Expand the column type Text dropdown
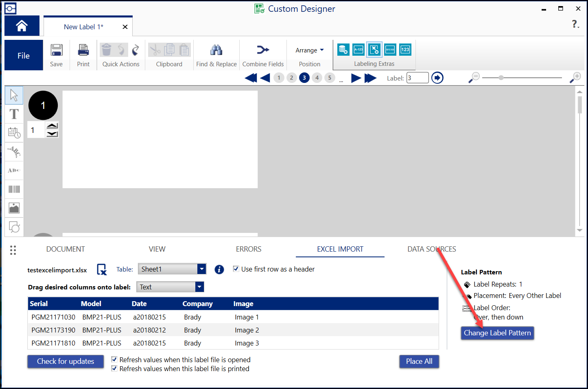588x389 pixels. click(199, 287)
